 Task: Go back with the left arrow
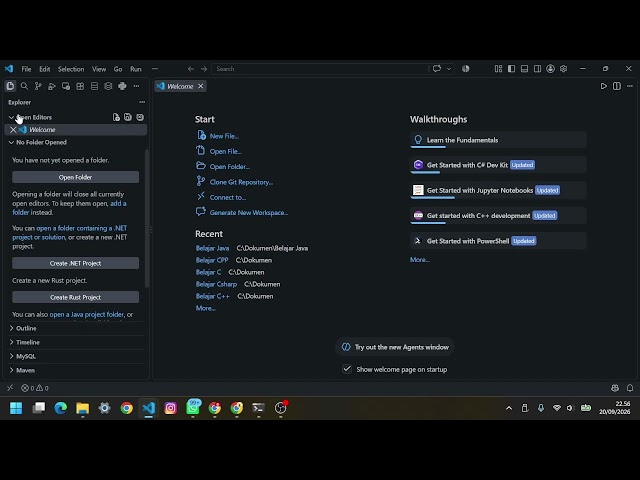coord(191,69)
